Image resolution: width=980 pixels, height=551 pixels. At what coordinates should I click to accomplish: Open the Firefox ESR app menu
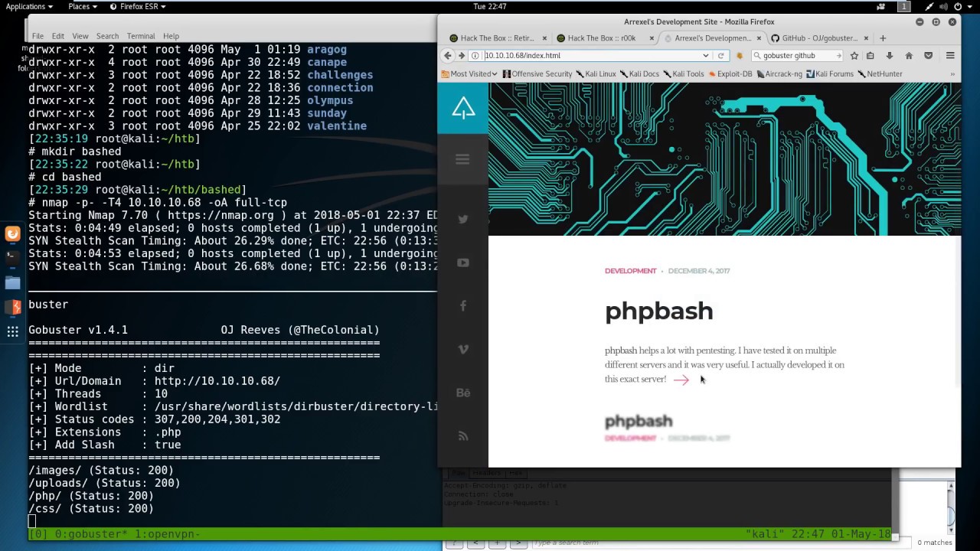tap(137, 6)
